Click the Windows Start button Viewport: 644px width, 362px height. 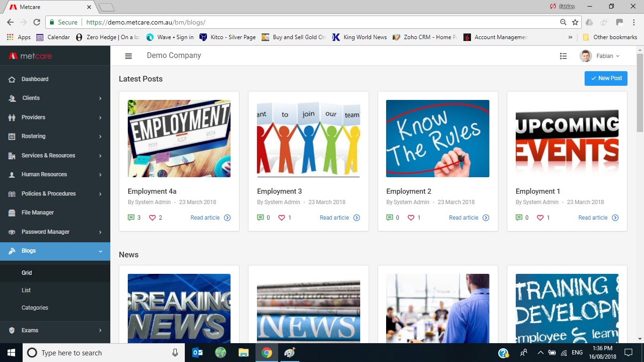point(11,353)
